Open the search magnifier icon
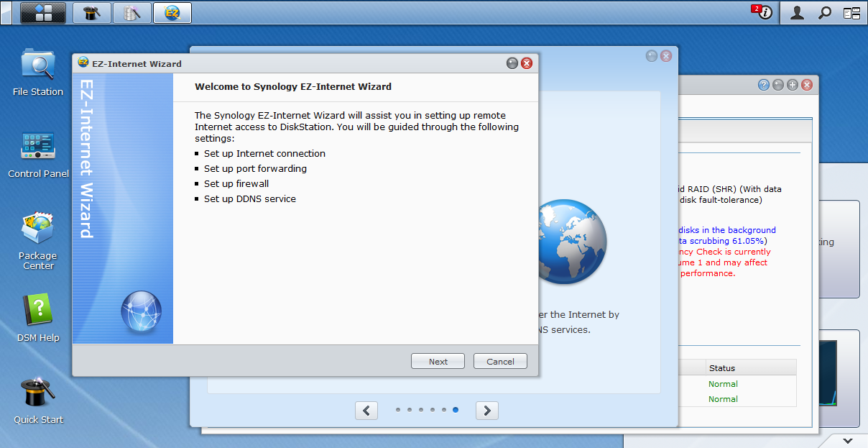 [825, 12]
